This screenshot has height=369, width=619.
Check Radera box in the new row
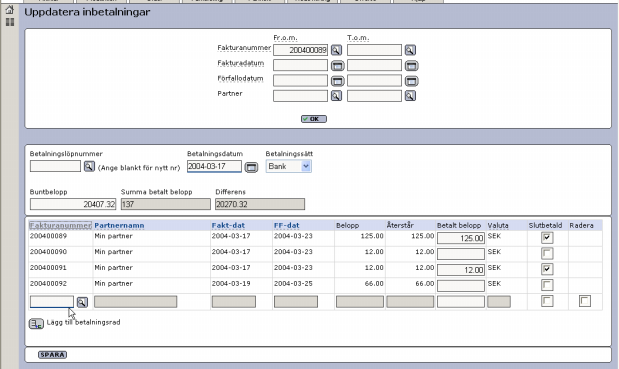585,301
